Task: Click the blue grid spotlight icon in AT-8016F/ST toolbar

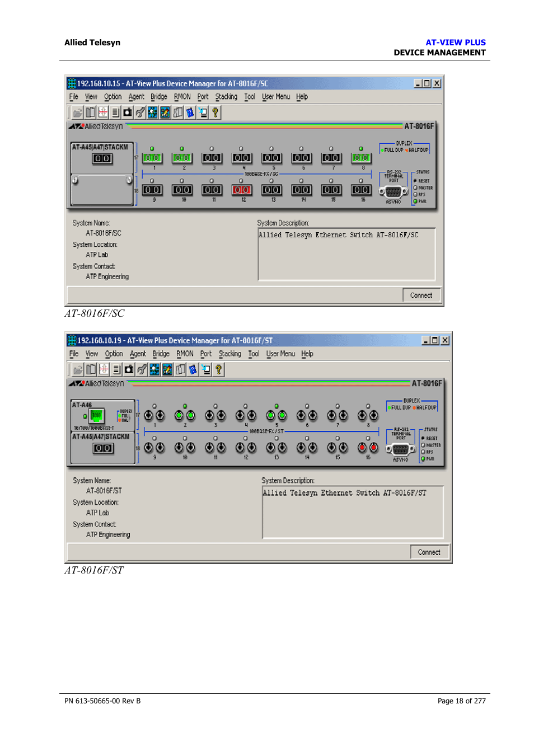Action: click(154, 369)
